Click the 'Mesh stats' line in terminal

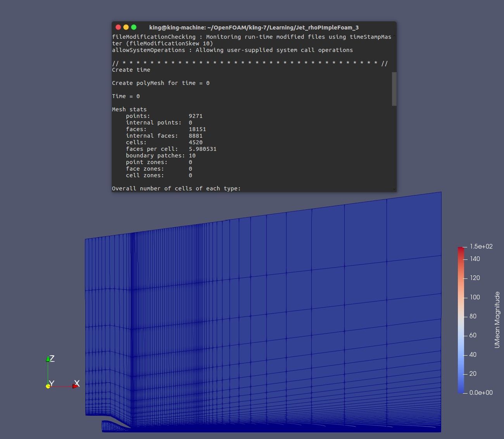pos(129,109)
